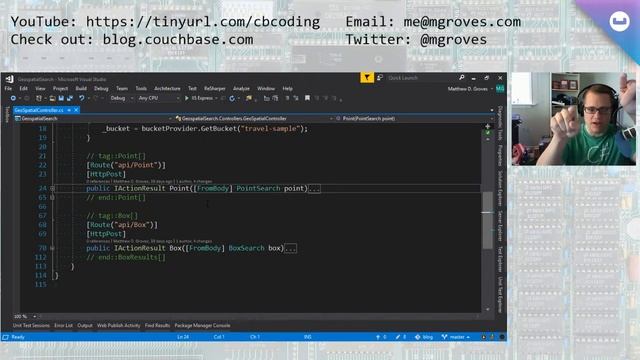Click the blog repository indicator in status bar

pos(424,337)
